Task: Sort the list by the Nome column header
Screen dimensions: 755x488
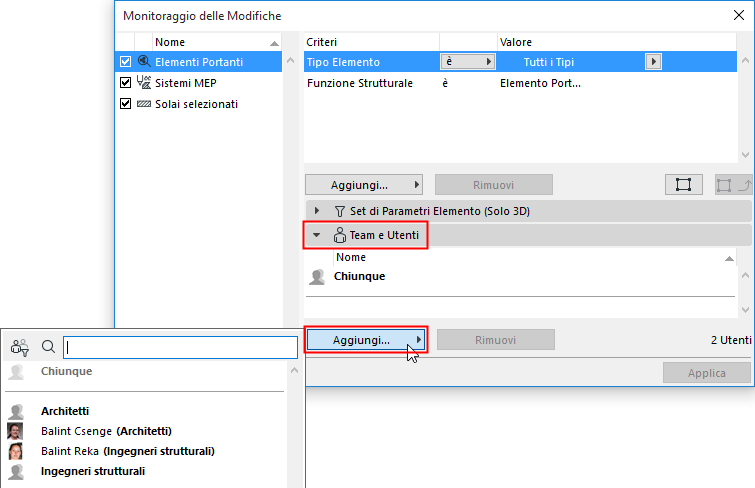Action: pos(217,42)
